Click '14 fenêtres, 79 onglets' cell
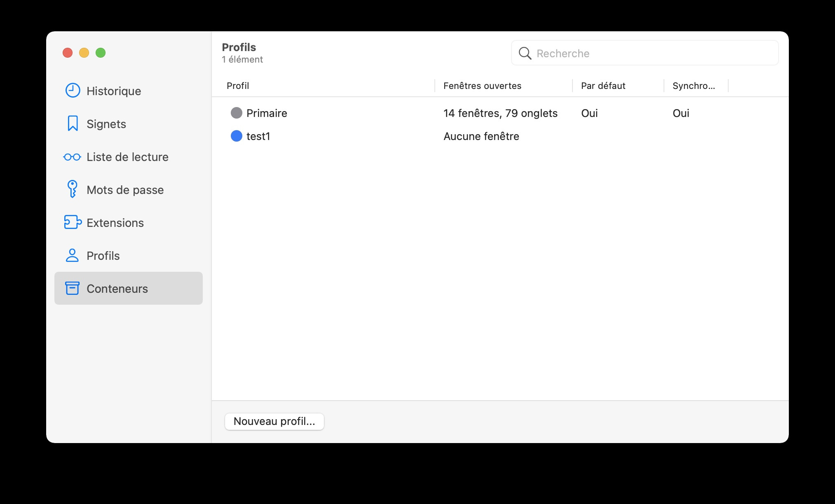 point(500,113)
